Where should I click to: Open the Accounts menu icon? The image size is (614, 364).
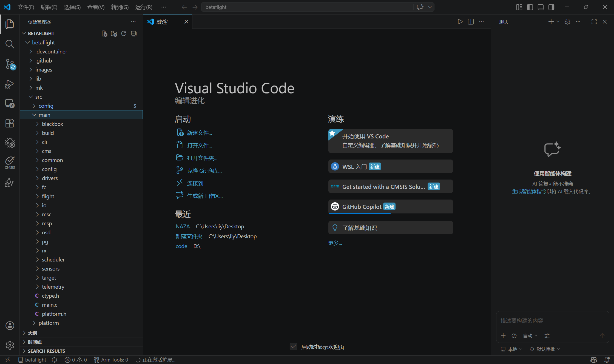coord(10,326)
